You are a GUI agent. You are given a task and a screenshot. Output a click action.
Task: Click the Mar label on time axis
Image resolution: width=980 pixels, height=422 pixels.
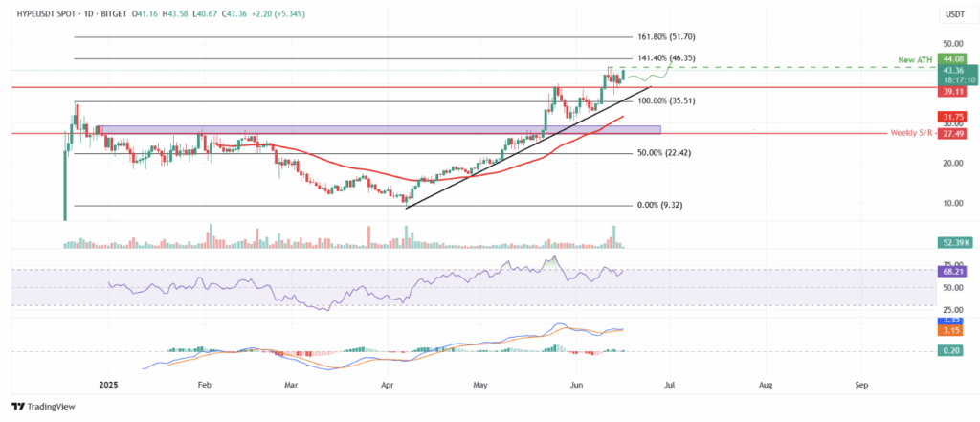point(289,386)
